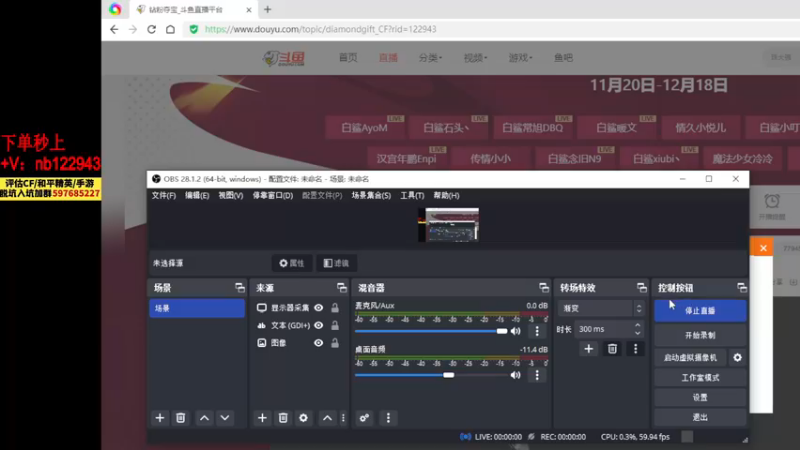Lock the Image source
800x450 pixels.
(x=335, y=343)
